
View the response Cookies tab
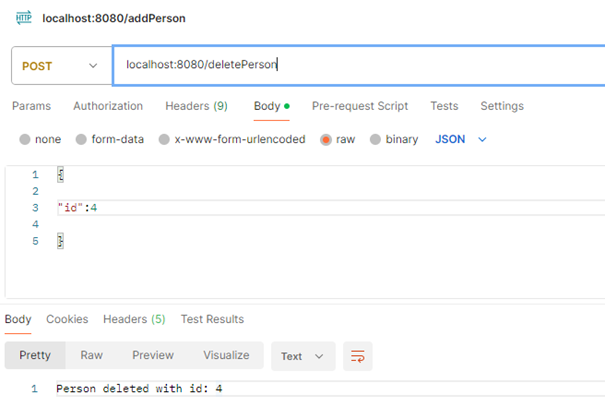tap(66, 319)
